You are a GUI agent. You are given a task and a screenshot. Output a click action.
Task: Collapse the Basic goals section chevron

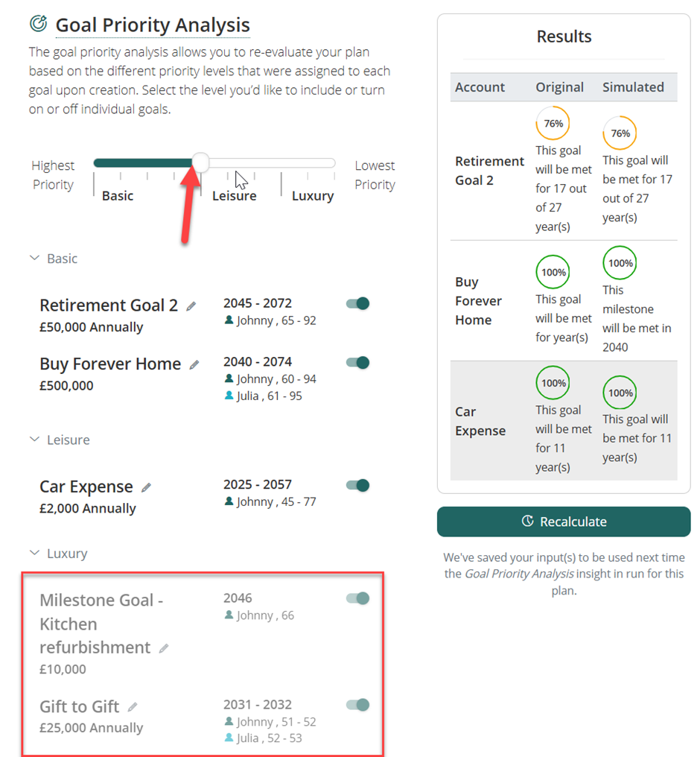[x=34, y=258]
